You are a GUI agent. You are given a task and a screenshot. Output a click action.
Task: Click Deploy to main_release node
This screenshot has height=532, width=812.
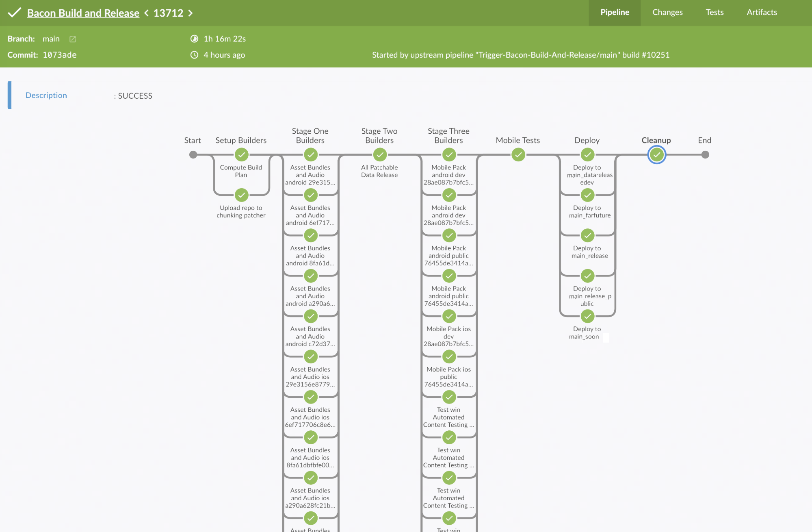coord(587,235)
